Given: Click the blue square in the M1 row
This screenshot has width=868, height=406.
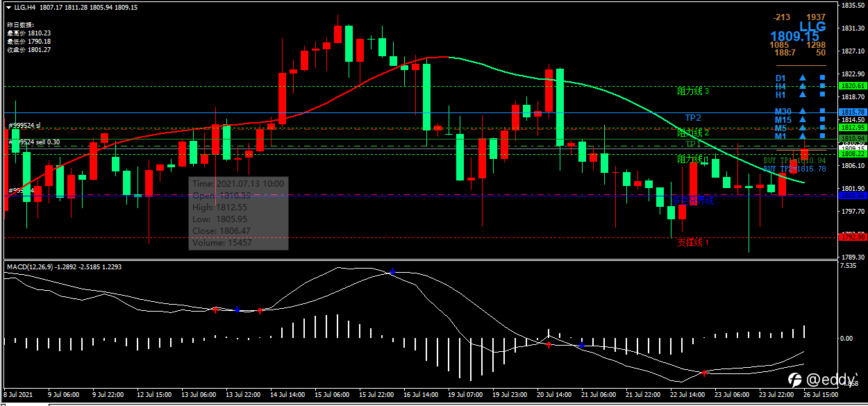Looking at the screenshot, I should point(822,136).
